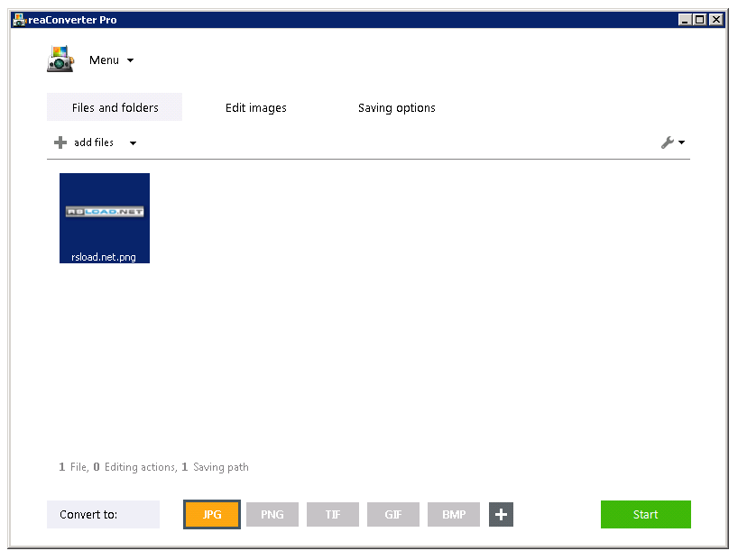Select the rsload.net.png thumbnail
Screen dimensions: 738x560
point(104,218)
